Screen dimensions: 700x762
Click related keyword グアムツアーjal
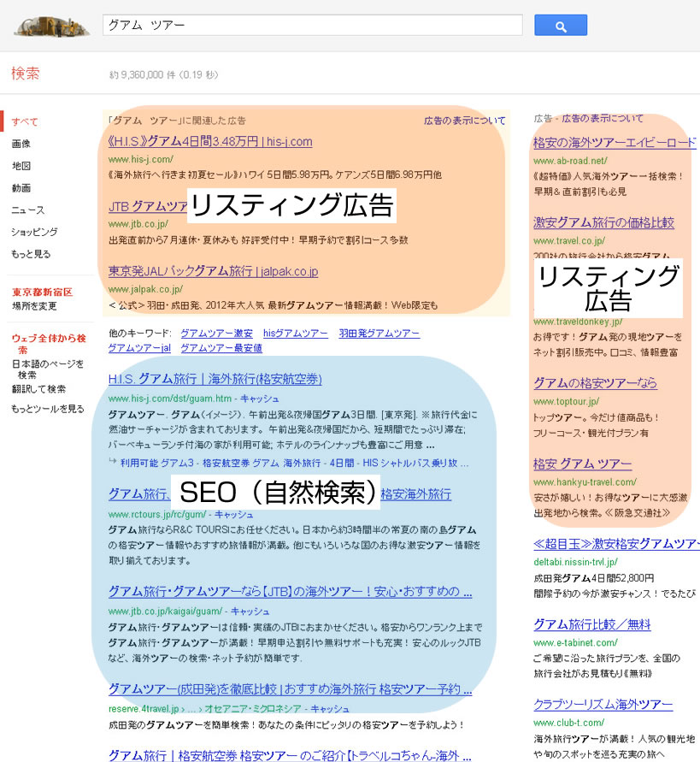pos(139,348)
